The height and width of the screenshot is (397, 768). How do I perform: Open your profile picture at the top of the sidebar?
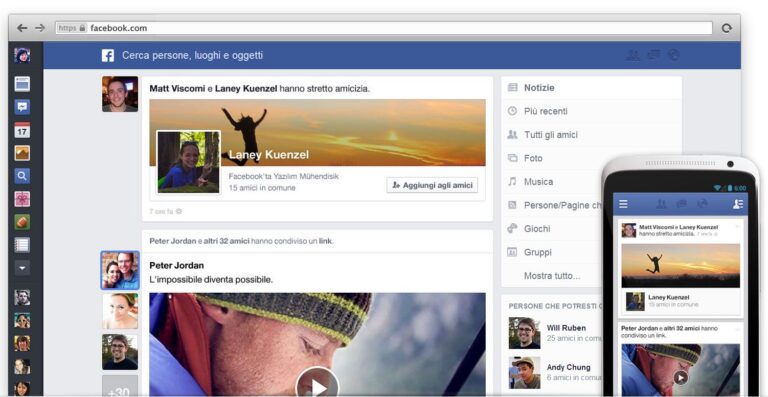[x=22, y=55]
